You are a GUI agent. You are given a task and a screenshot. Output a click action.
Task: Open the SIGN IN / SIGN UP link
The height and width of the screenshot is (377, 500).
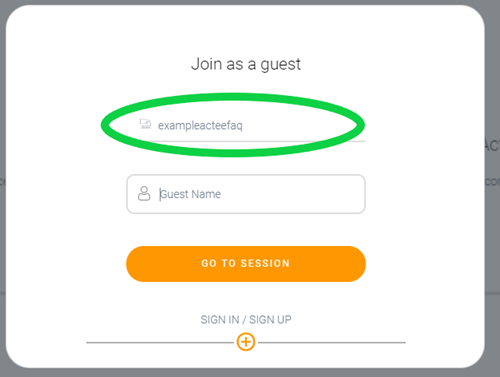(246, 320)
